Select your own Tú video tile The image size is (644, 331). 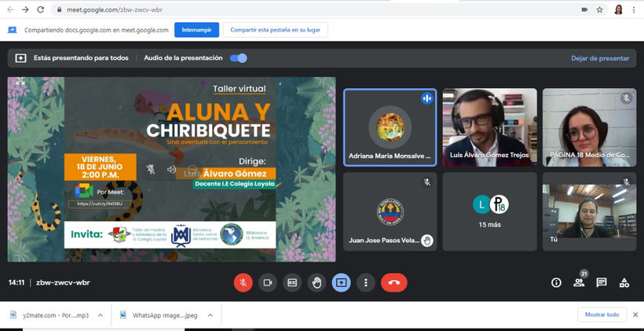(x=589, y=211)
